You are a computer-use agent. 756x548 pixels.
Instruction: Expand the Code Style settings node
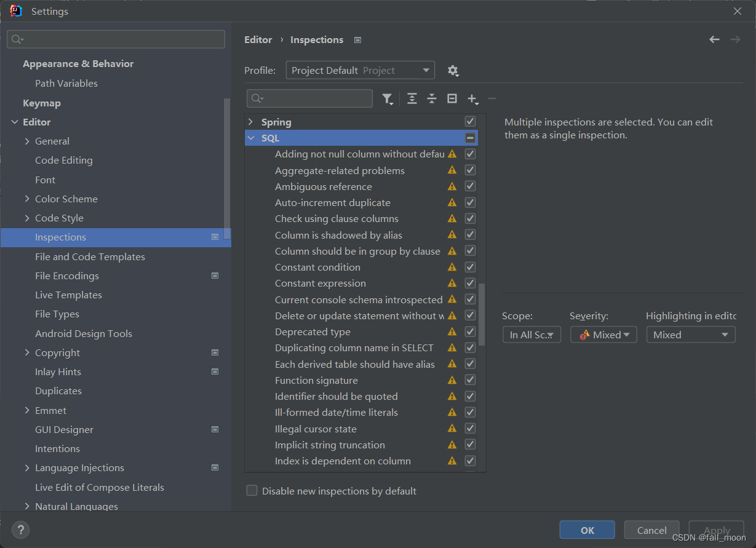[27, 218]
